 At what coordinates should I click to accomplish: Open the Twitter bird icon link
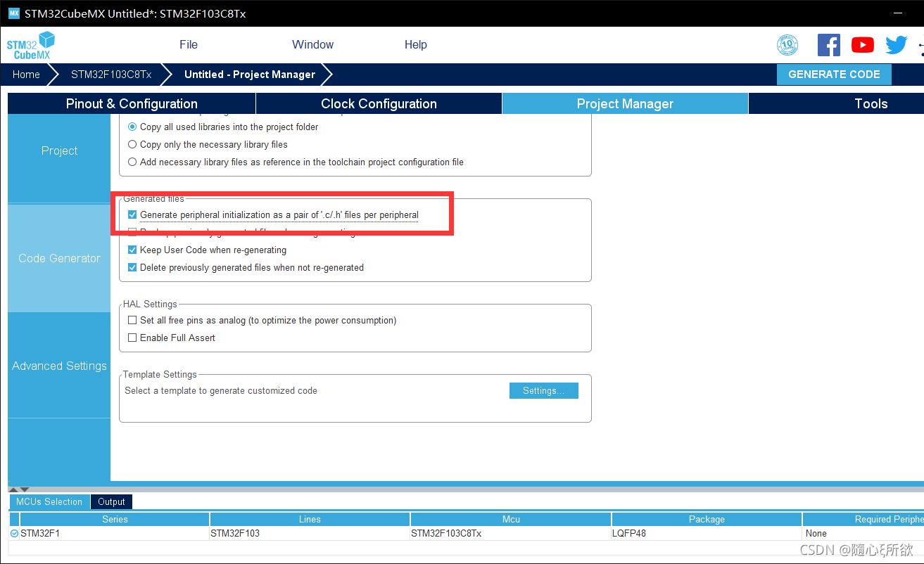click(897, 45)
